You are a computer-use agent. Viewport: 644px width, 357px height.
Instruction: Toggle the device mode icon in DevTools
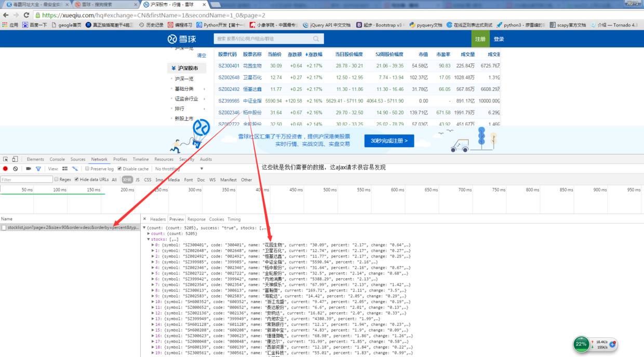15,159
